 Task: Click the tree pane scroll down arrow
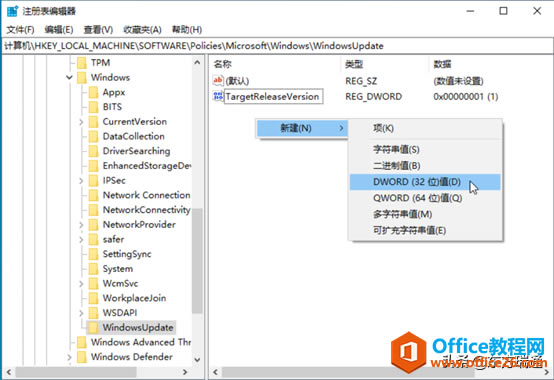click(x=197, y=360)
